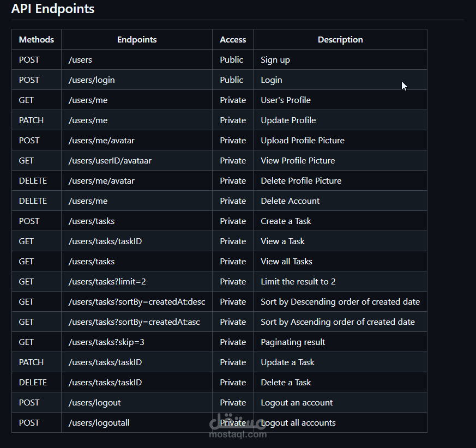Click the mostaql.com watermark logo
476x448 pixels.
coord(238,427)
